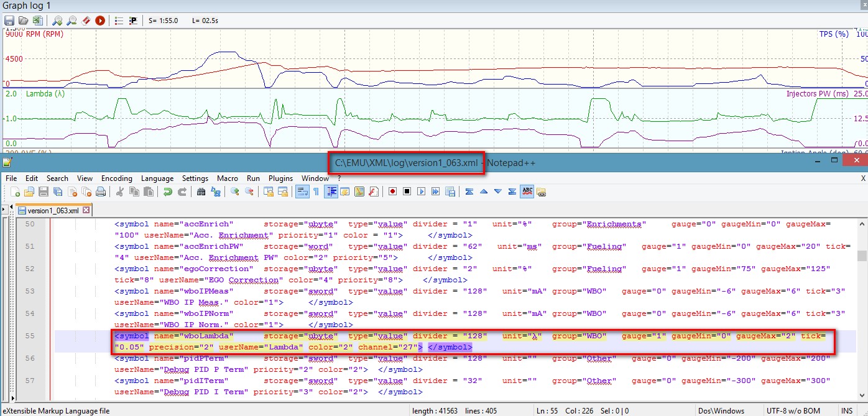Toggle the ABC spell check button
This screenshot has height=416, width=868.
click(527, 192)
